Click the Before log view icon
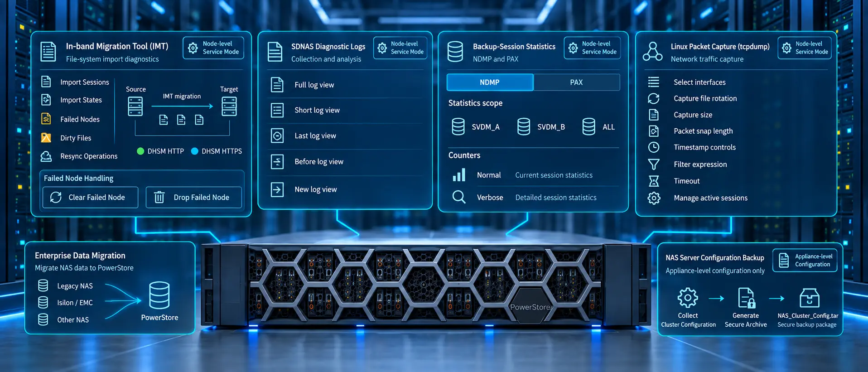Viewport: 868px width, 372px height. pos(277,161)
